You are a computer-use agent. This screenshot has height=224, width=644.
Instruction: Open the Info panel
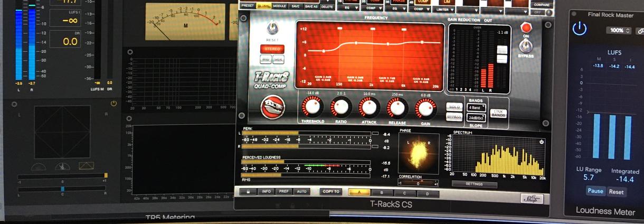267,191
